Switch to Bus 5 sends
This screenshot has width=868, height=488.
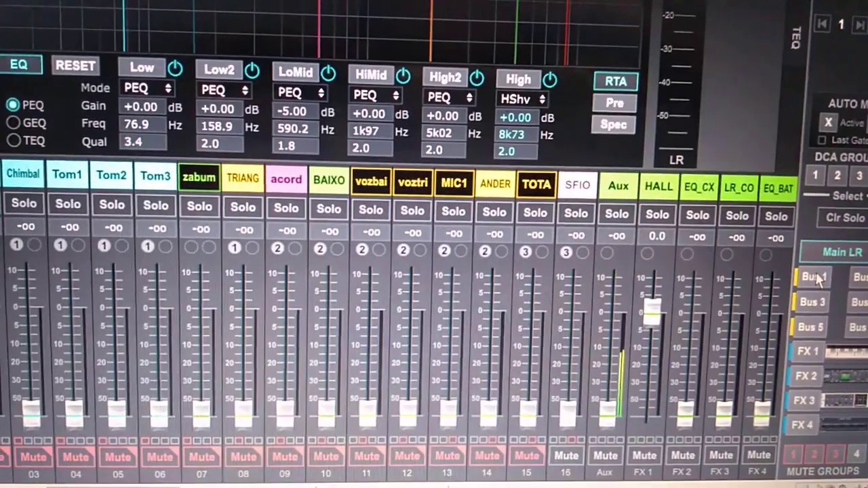tap(810, 327)
